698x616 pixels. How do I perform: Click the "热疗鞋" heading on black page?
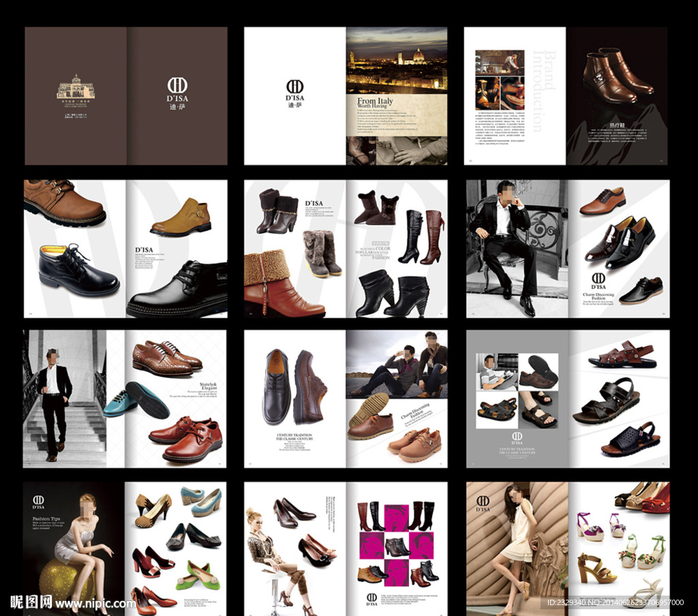(617, 126)
